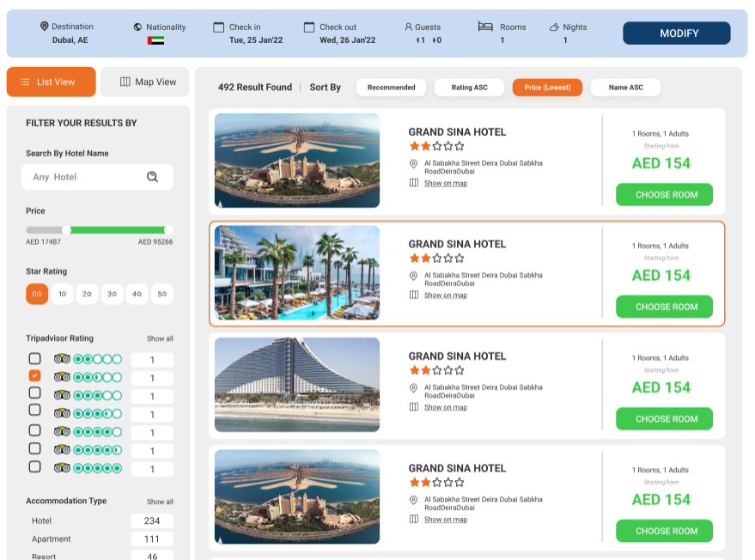Click the Check in calendar icon
755x560 pixels.
point(219,27)
